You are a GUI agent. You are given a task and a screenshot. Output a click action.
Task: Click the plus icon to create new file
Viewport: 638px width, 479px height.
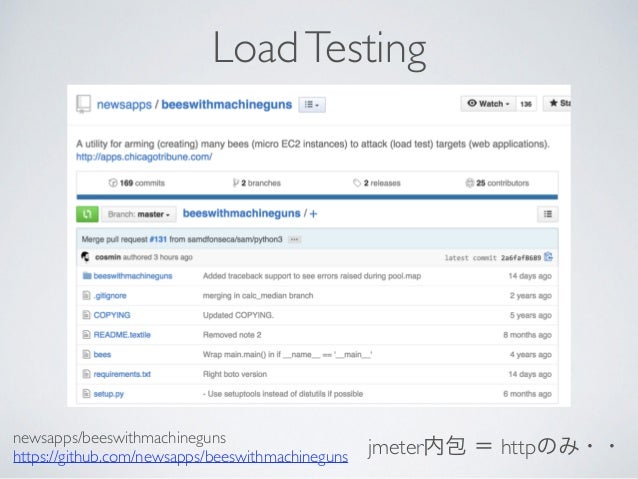point(313,214)
